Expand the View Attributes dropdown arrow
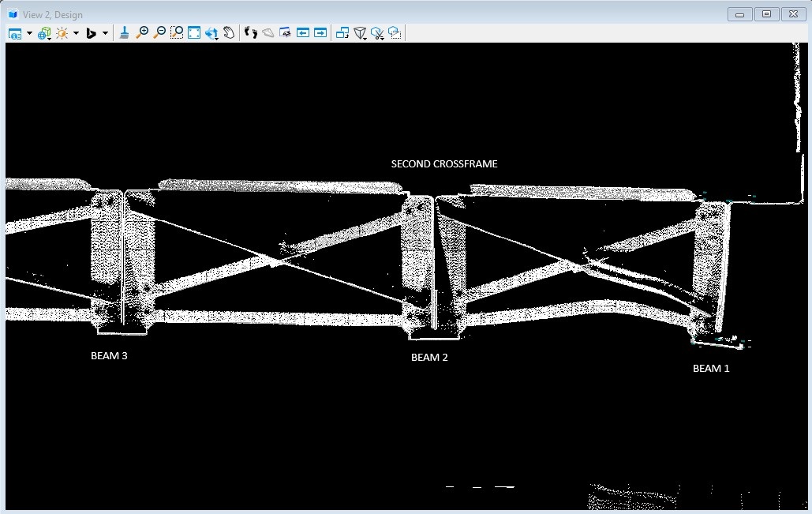The height and width of the screenshot is (514, 812). (29, 33)
